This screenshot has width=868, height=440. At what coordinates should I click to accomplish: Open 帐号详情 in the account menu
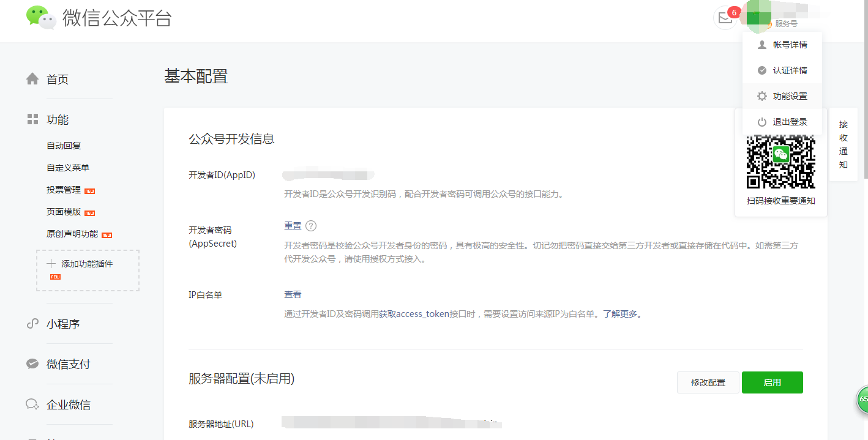pyautogui.click(x=782, y=45)
